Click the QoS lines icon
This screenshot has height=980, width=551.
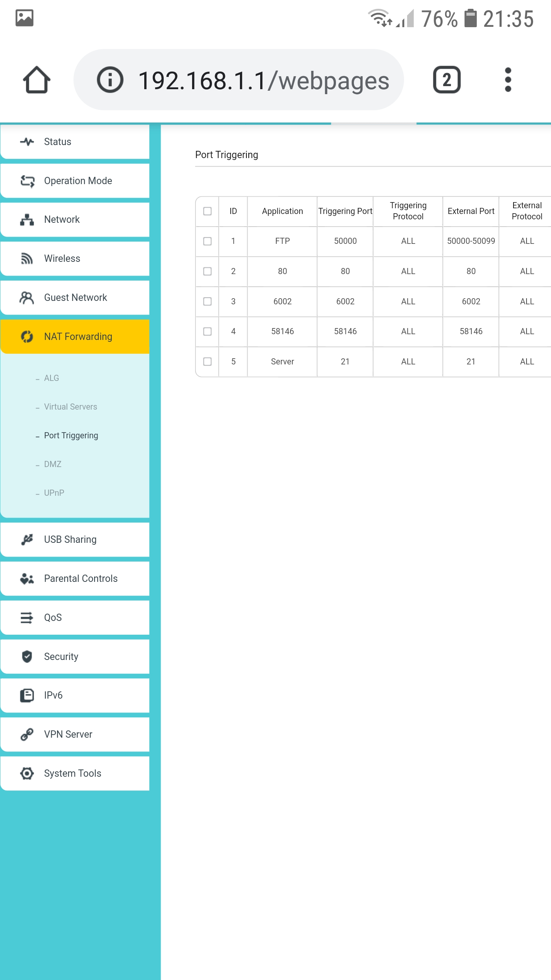27,617
